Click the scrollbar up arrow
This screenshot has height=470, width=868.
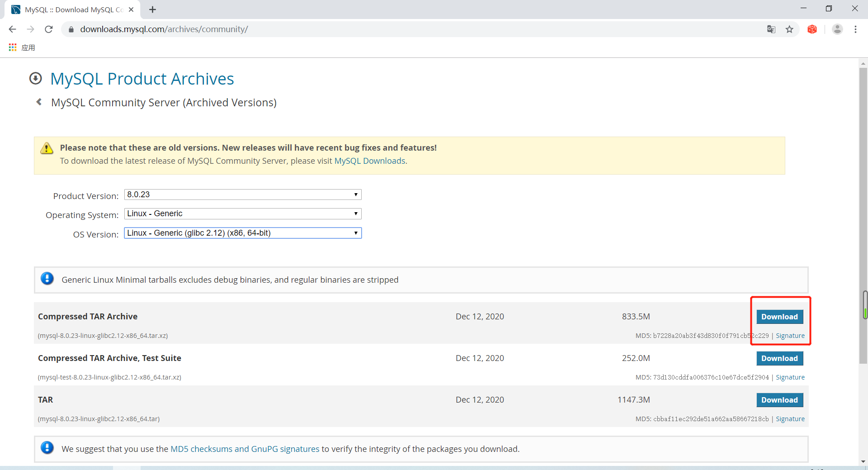(863, 63)
